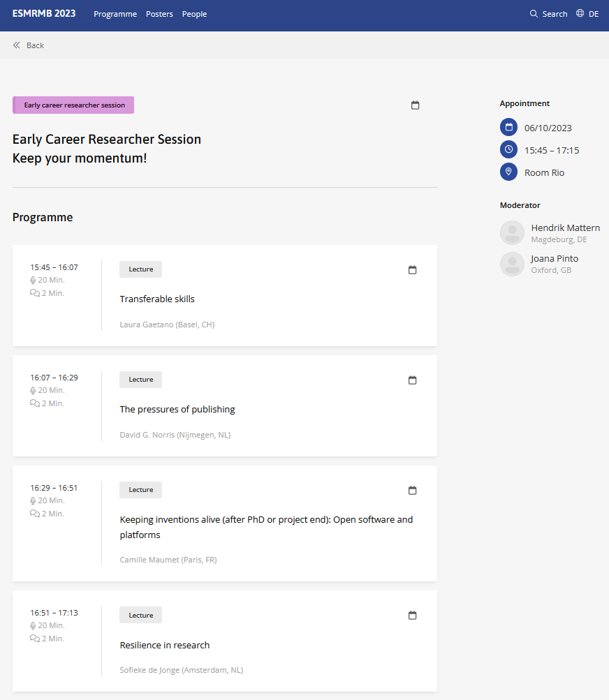Click speaker Camille Maumet (Paris, FR)
609x700 pixels.
168,560
